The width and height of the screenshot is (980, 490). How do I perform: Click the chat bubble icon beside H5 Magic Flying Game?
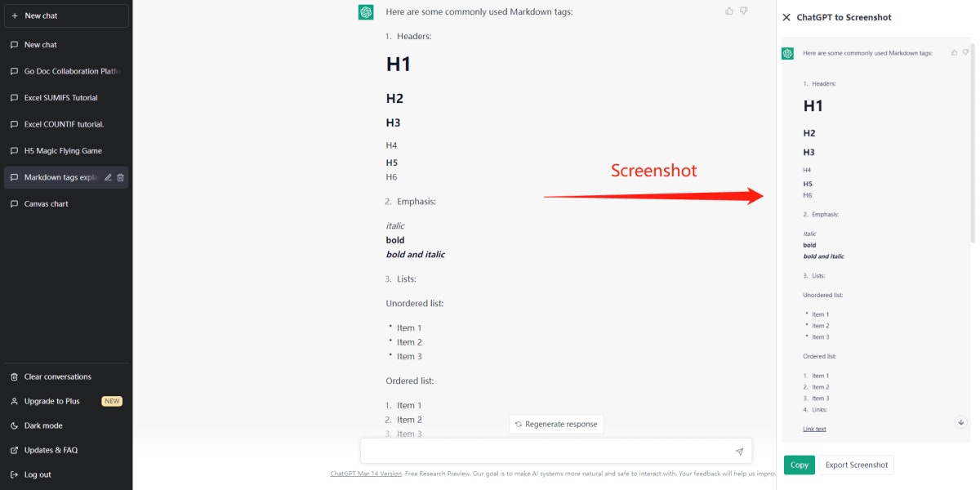click(x=15, y=151)
